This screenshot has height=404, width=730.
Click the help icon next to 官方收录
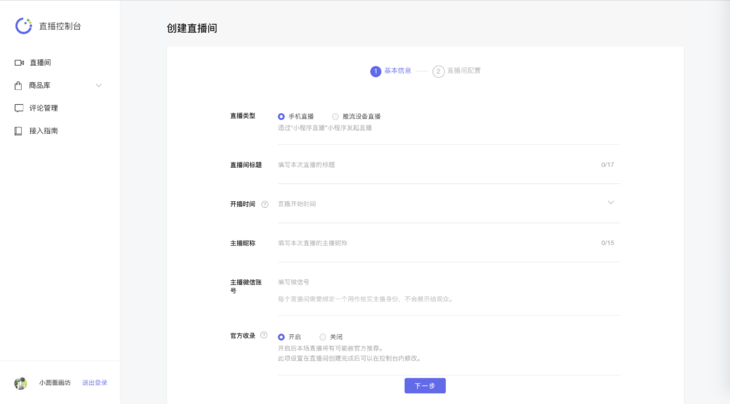264,335
